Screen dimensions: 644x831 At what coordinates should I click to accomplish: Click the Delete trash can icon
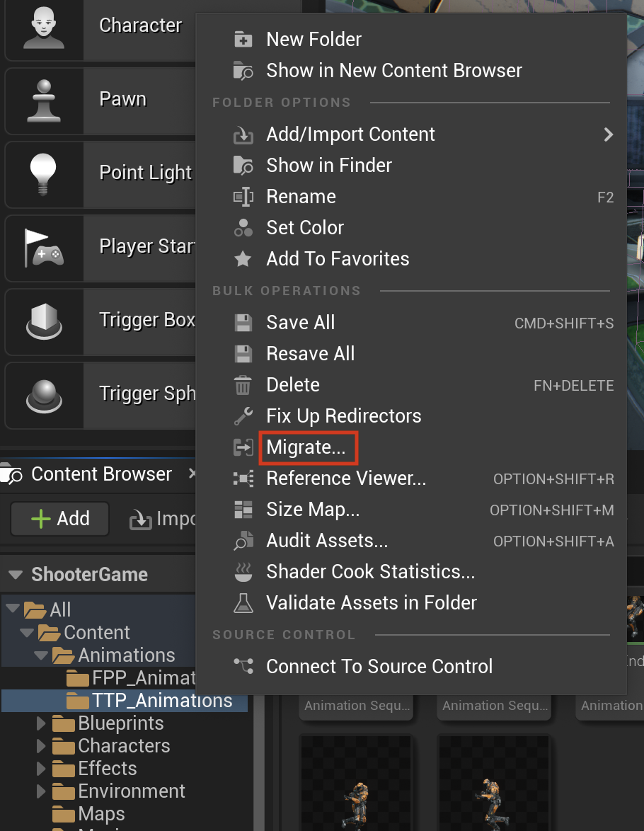(x=243, y=385)
